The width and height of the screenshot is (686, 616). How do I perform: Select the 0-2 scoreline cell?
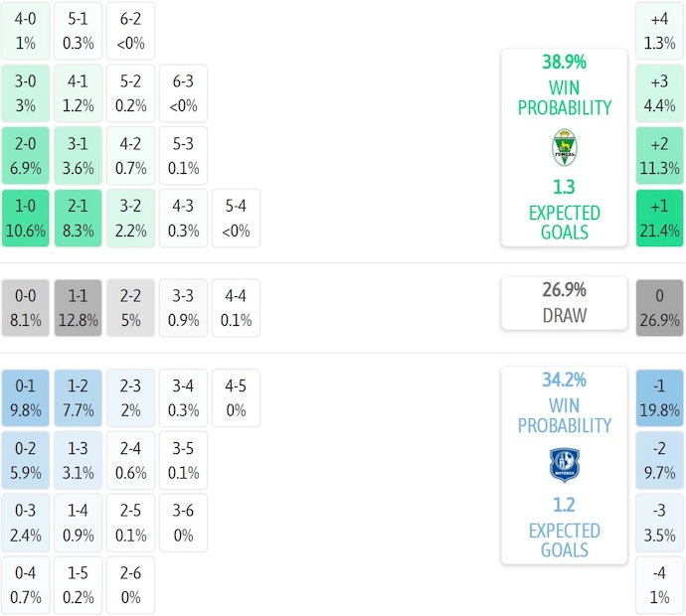coord(25,461)
